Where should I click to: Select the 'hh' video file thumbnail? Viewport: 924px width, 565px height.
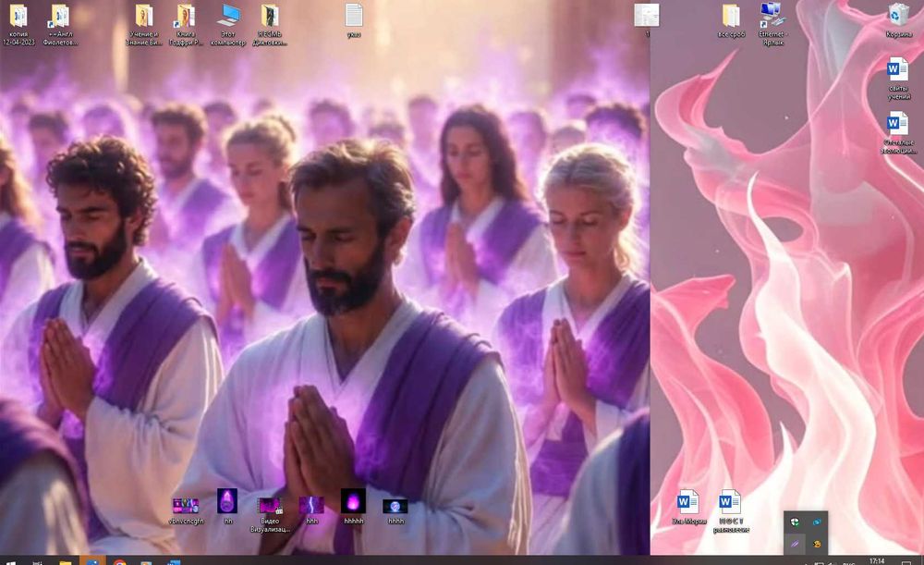(x=227, y=501)
